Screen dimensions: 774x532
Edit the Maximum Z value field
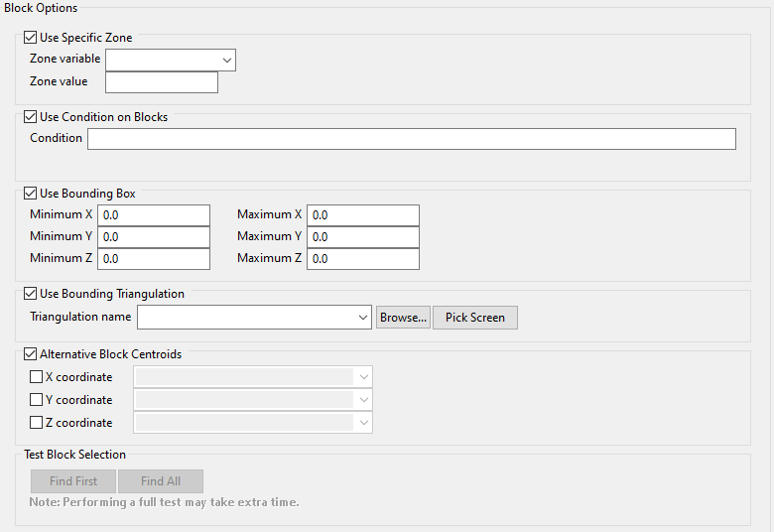tap(363, 259)
